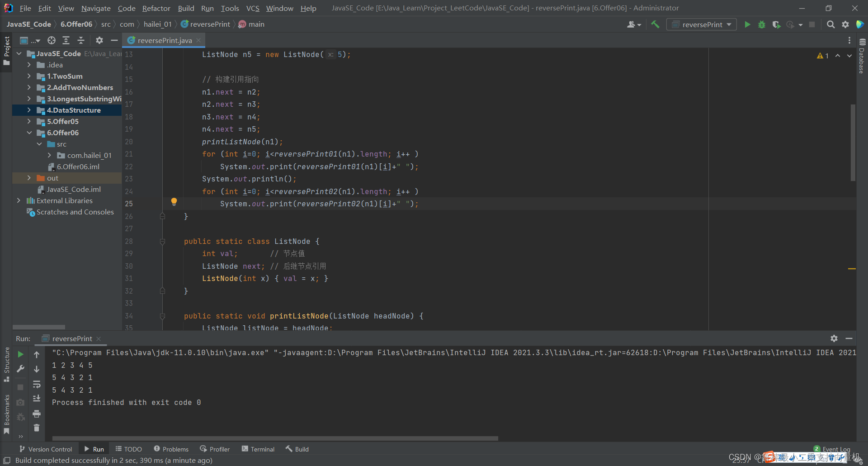Open the Profiler tool window
Viewport: 868px width, 466px height.
215,449
